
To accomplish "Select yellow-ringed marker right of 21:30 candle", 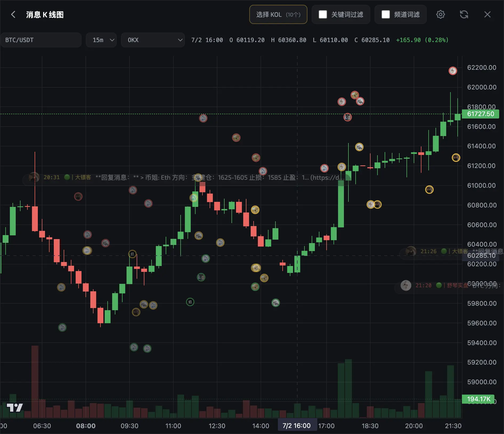I will point(456,158).
